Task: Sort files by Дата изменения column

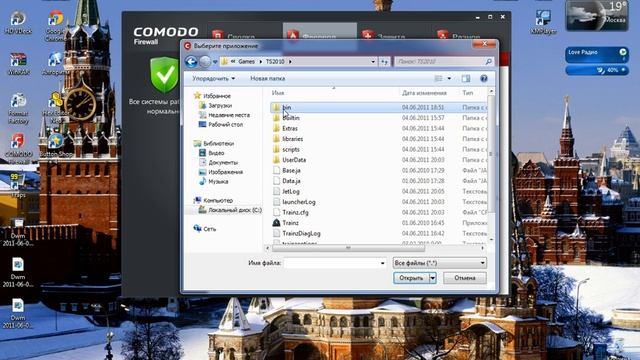Action: click(x=424, y=93)
